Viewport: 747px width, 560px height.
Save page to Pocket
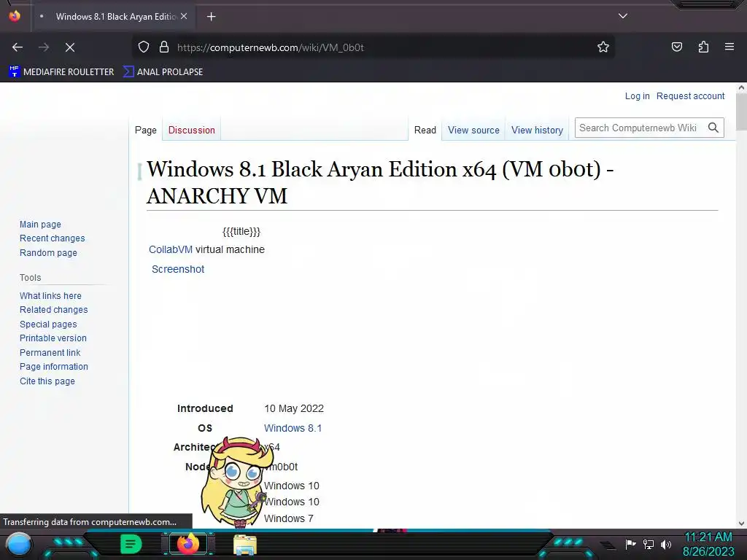(x=676, y=47)
